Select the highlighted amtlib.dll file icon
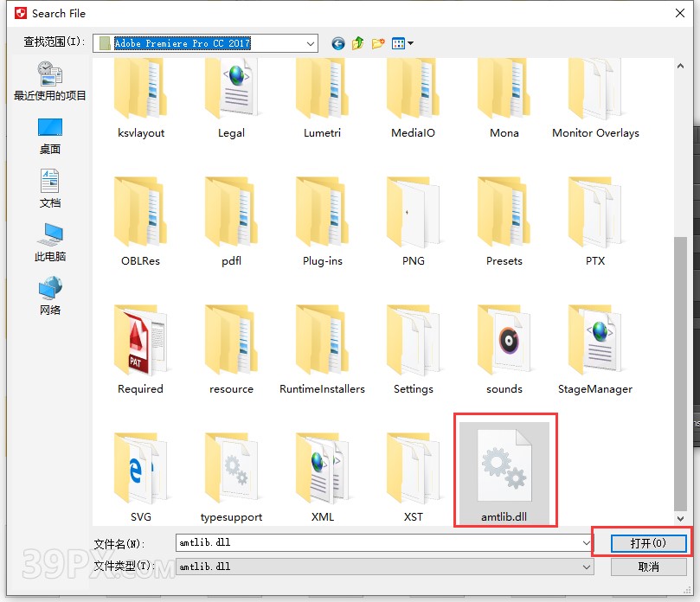The height and width of the screenshot is (602, 700). pos(505,467)
